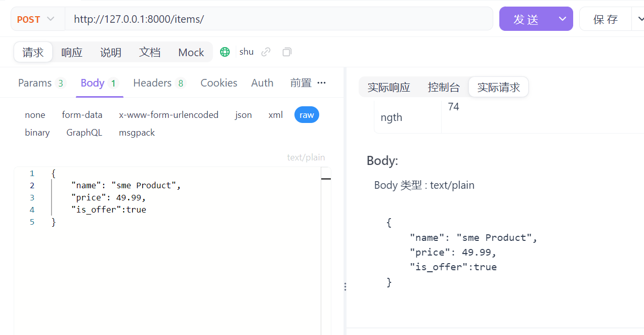Click the shu environment label

(246, 52)
